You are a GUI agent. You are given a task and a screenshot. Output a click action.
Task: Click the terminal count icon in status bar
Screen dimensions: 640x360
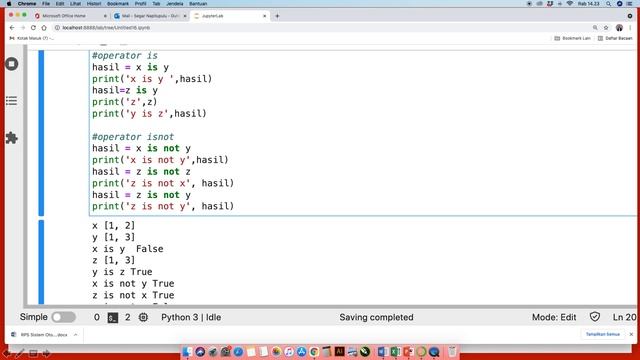(113, 318)
